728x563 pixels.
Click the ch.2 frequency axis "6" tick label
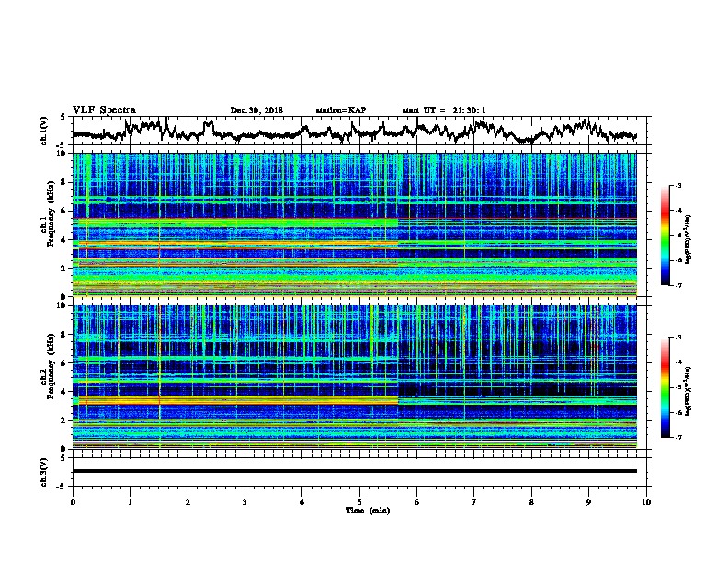tap(64, 363)
